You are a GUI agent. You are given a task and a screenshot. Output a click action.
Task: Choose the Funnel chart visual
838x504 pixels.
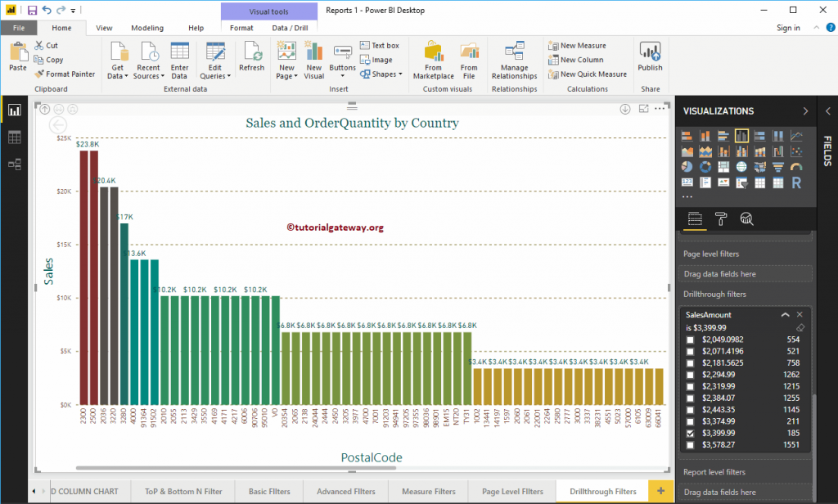[778, 166]
